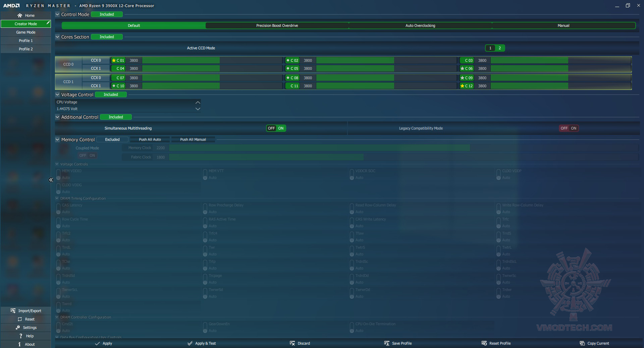Screen dimensions: 644x348
Task: Toggle Control Mode Included state
Action: 107,14
